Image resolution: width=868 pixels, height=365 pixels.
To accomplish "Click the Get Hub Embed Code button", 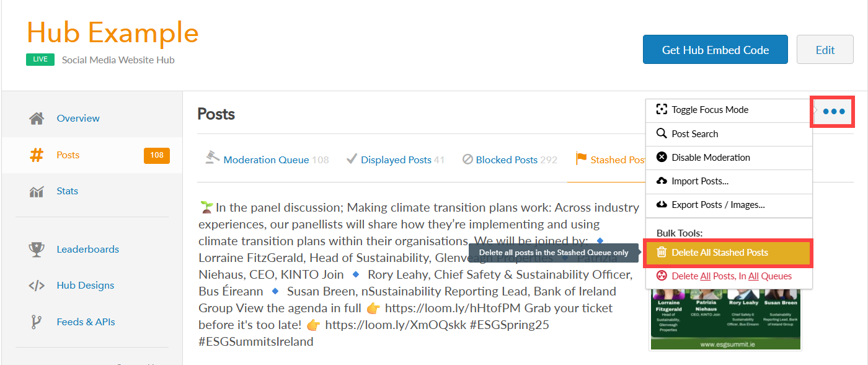I will click(715, 50).
